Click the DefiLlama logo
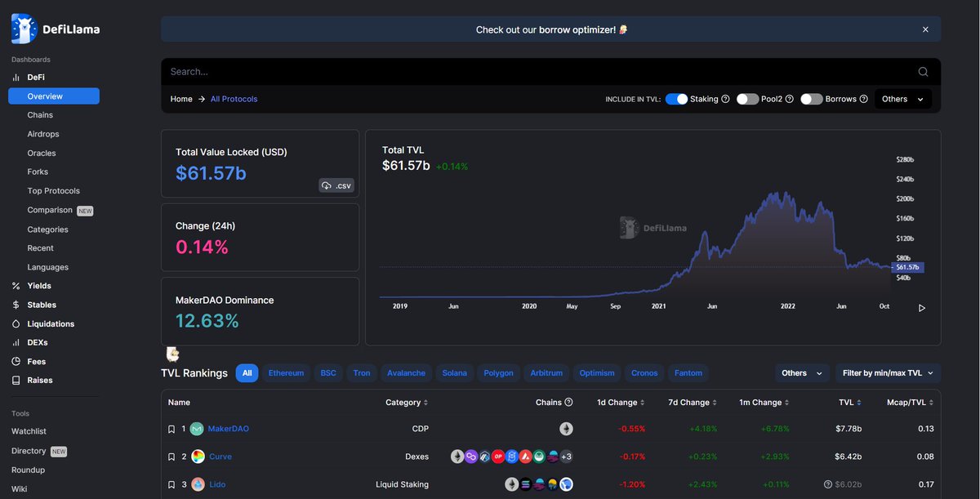980x499 pixels. (x=56, y=29)
